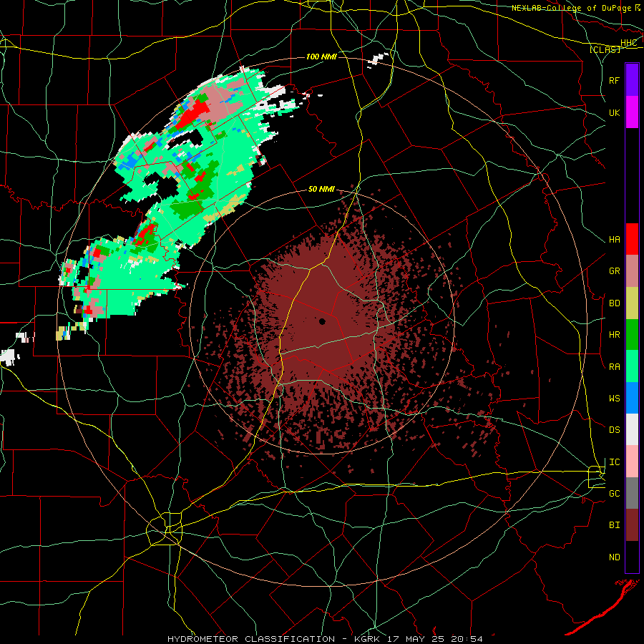The image size is (644, 644).
Task: Click the HHC product code text
Action: coord(629,43)
